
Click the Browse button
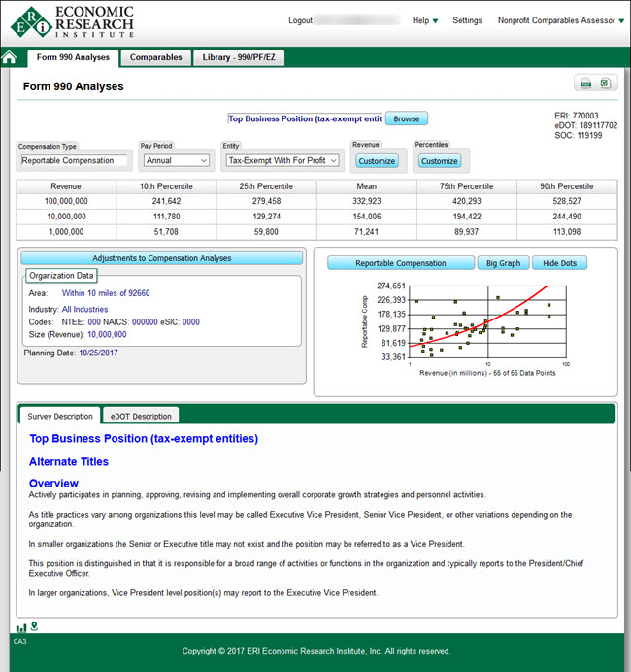[x=406, y=118]
